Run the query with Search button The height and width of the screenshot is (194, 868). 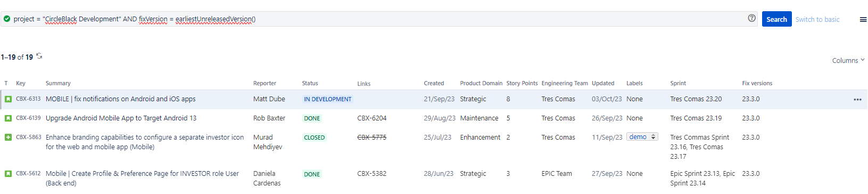click(776, 19)
